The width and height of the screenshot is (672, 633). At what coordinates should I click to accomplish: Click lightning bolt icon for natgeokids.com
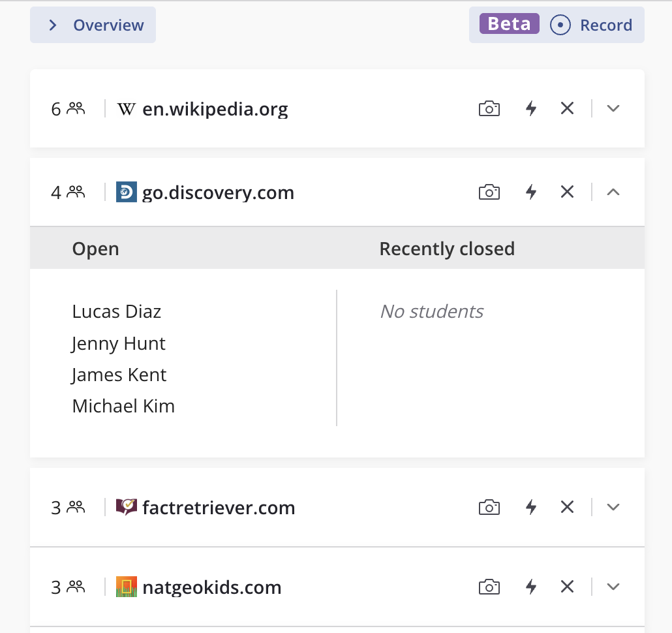(x=531, y=587)
